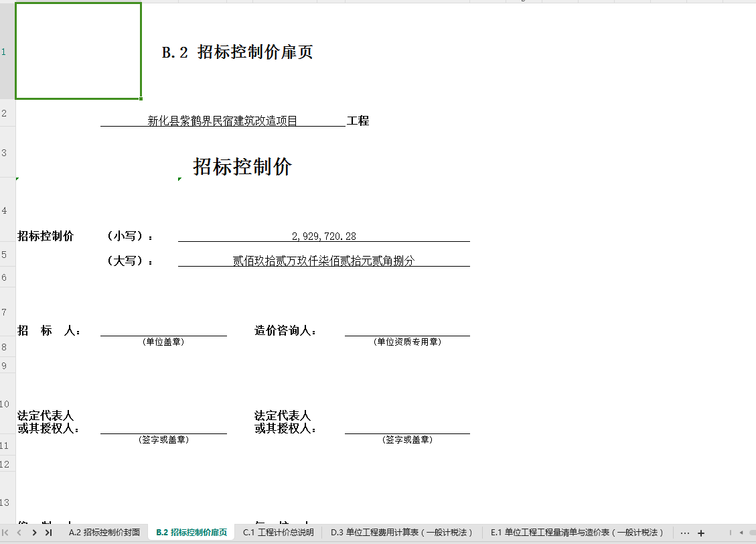The width and height of the screenshot is (756, 544).
Task: Open the E.1 单位工程工程量清单与造价表 sheet
Action: tap(577, 533)
